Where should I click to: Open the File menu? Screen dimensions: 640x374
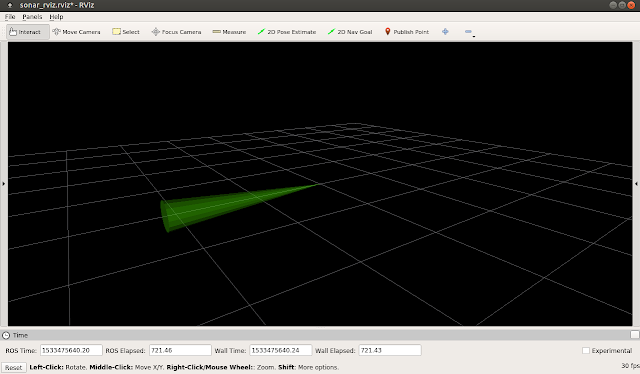coord(10,17)
